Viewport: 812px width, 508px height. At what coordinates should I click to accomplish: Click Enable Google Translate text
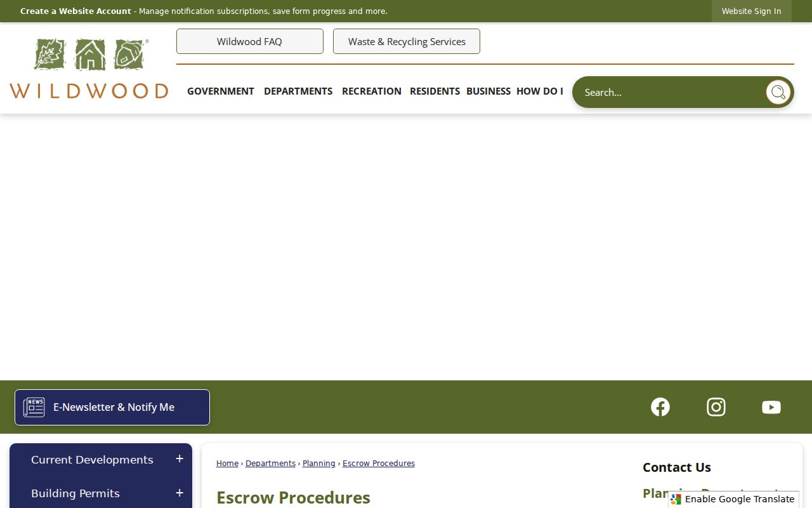tap(740, 499)
